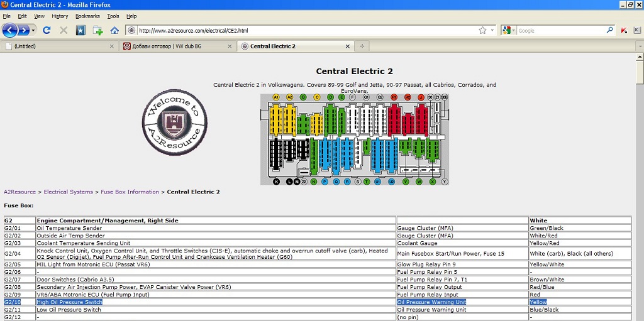Click the search magnifier icon

click(609, 30)
